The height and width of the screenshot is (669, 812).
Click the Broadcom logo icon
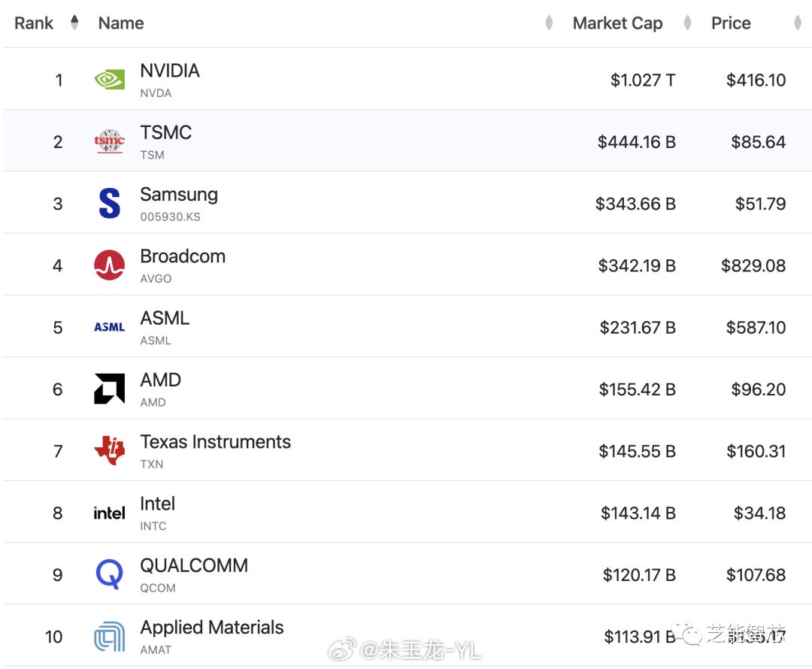tap(110, 265)
